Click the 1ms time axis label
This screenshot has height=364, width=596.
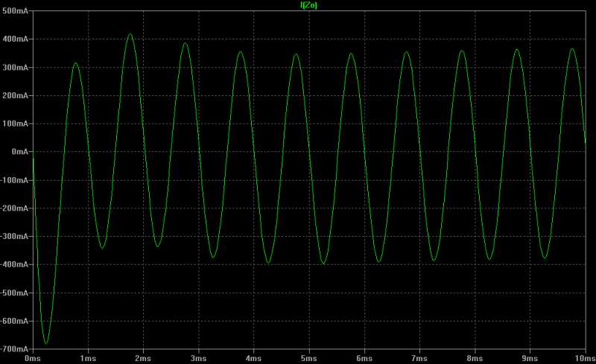click(88, 358)
